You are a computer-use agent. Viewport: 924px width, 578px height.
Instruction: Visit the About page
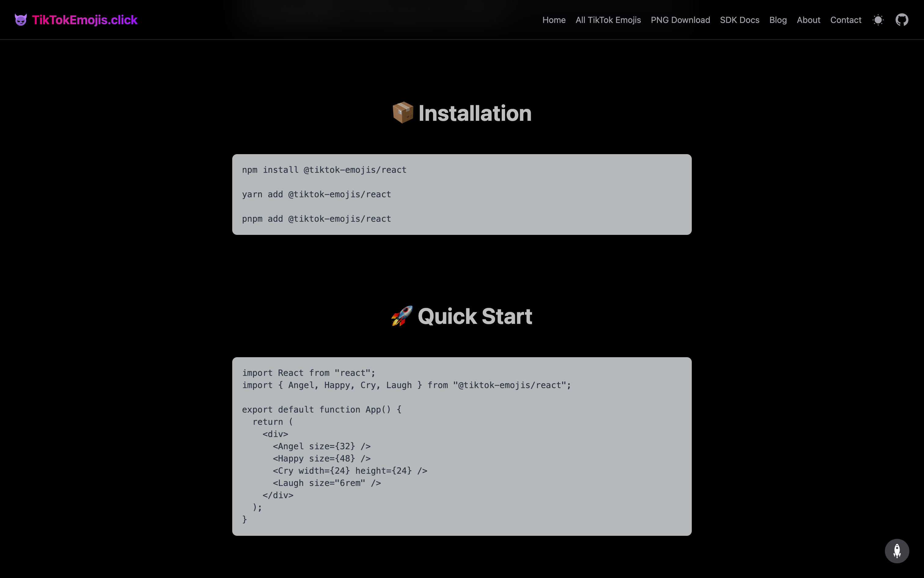(808, 20)
